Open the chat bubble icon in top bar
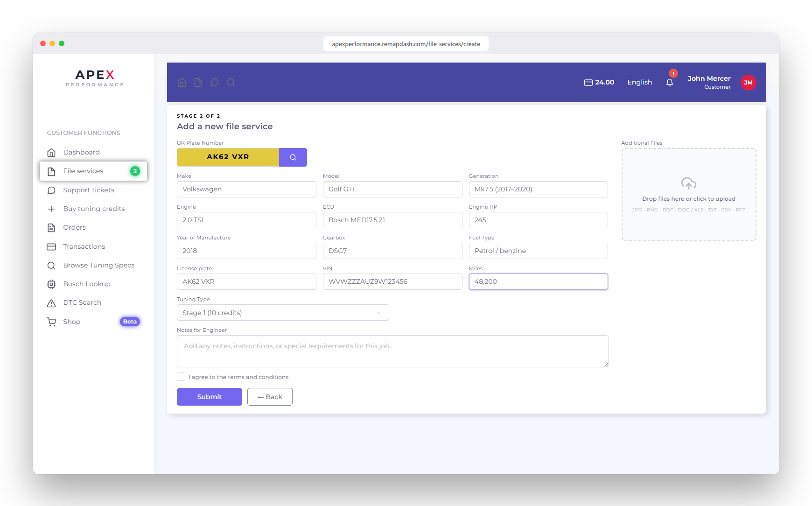Viewport: 812px width, 506px height. pyautogui.click(x=214, y=83)
